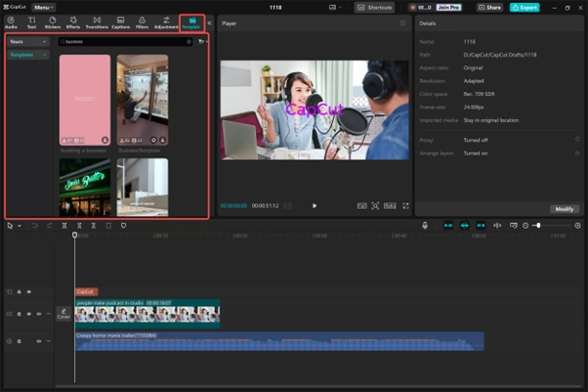Viewport: 588px width, 392px height.
Task: Show Arrange layers info icon
Action: 577,153
